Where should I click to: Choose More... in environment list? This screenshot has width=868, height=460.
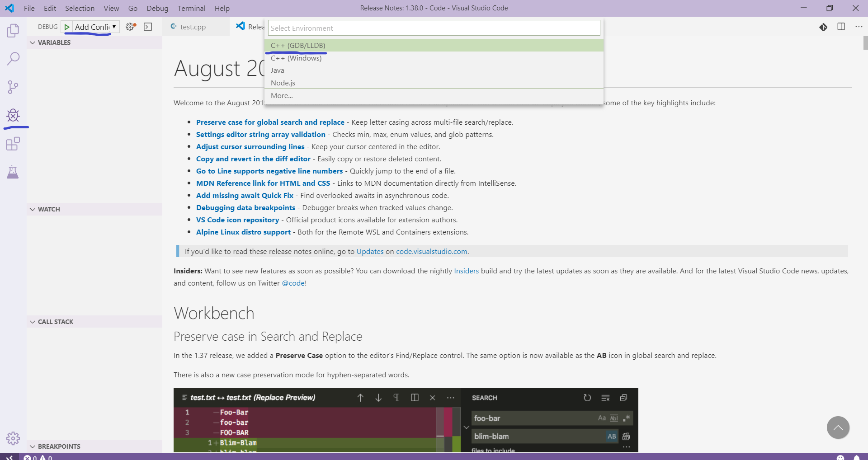point(434,96)
